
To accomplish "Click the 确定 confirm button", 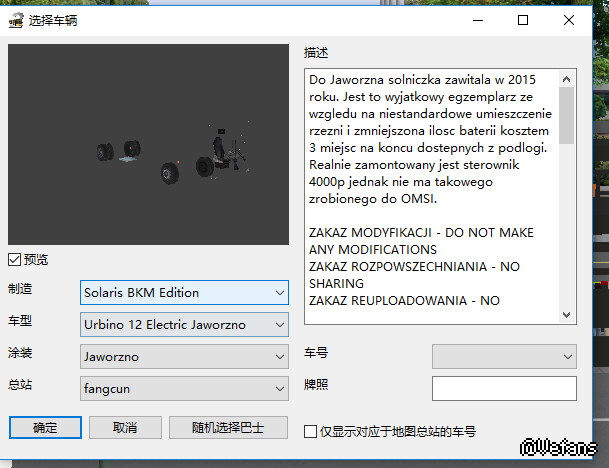I will pyautogui.click(x=45, y=428).
